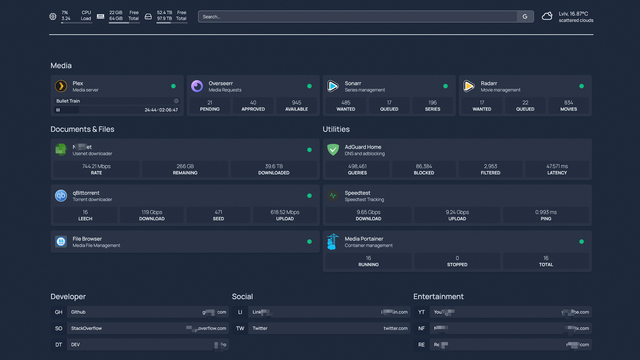Viewport: 640px width, 360px height.
Task: Open the AdGuard Home shield icon
Action: (333, 150)
